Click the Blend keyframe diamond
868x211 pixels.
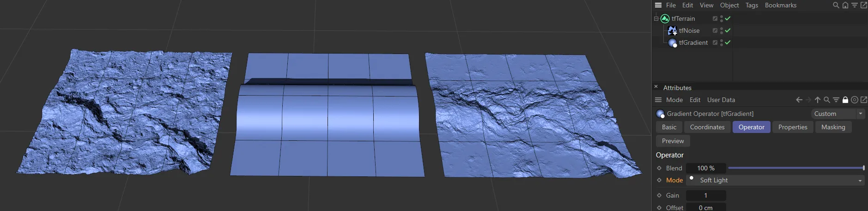659,168
